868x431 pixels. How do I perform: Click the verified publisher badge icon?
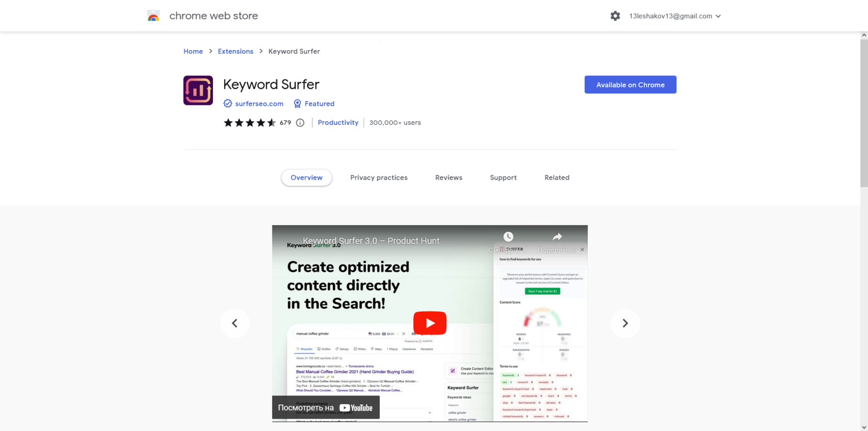[228, 104]
